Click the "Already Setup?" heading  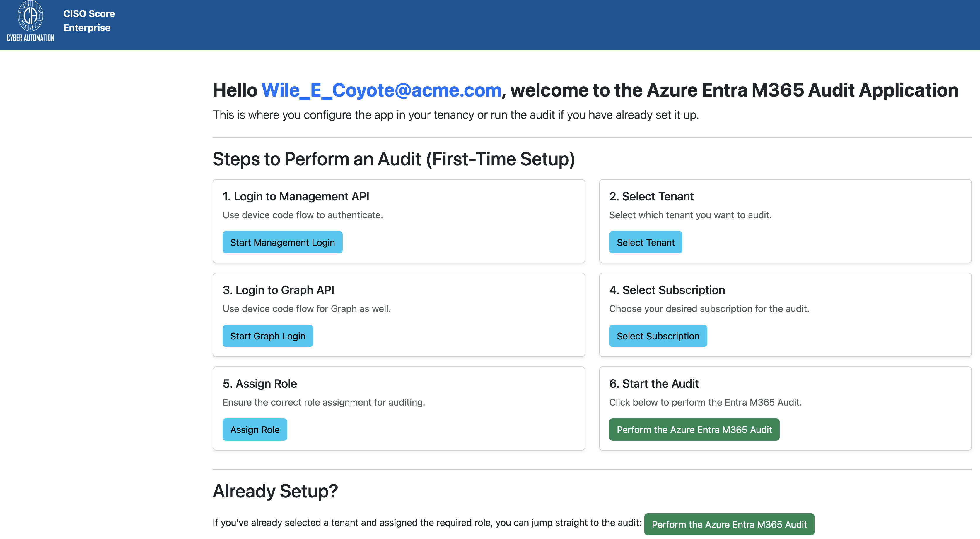pyautogui.click(x=275, y=491)
